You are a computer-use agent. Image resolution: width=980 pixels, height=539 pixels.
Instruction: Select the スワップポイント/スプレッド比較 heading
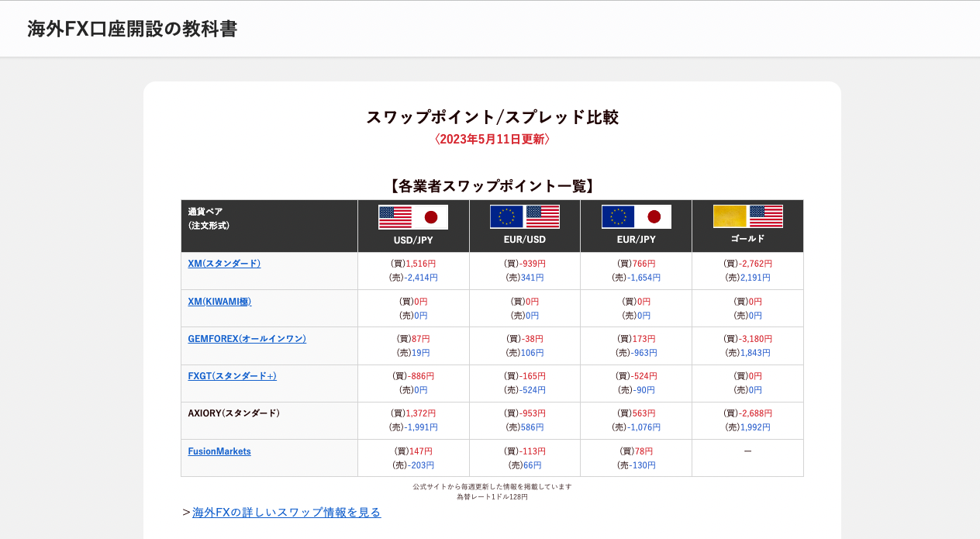pos(492,117)
